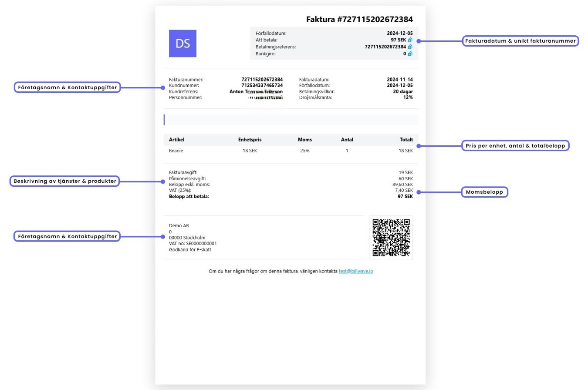Click the 60 SEK reminder fee amount
The height and width of the screenshot is (390, 588).
tap(406, 178)
